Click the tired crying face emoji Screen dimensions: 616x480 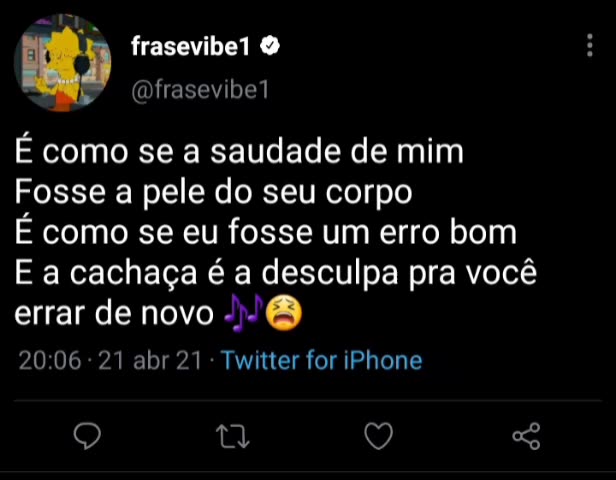click(x=284, y=313)
